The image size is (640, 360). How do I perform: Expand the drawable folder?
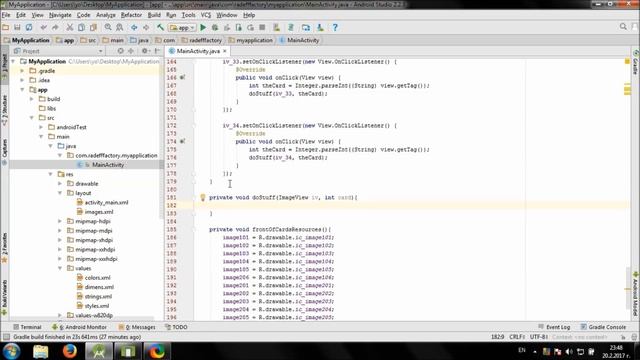point(60,184)
